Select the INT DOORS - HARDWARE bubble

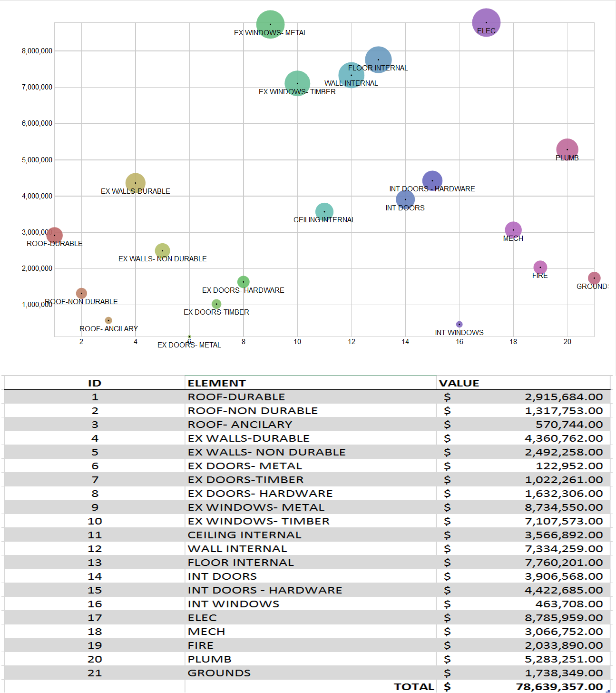coord(432,180)
